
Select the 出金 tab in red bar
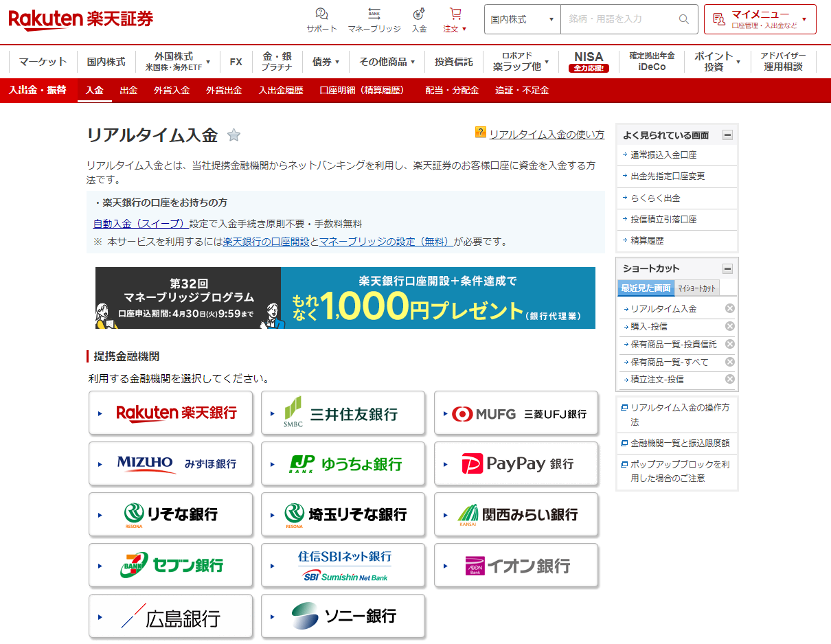pyautogui.click(x=128, y=90)
